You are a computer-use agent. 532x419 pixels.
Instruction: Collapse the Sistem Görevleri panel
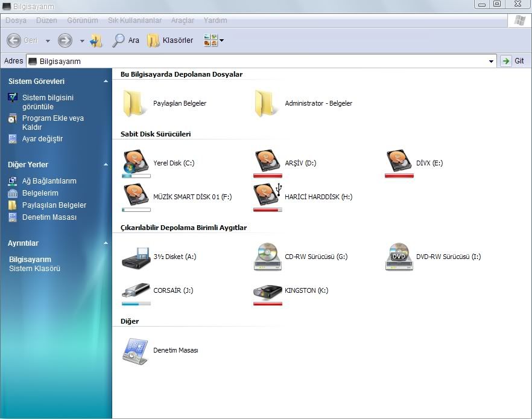pyautogui.click(x=106, y=81)
